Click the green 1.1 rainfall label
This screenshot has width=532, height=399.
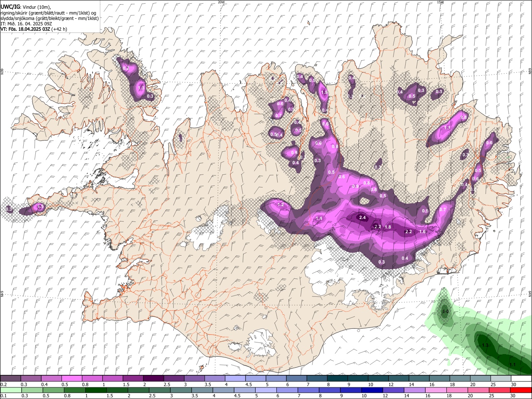point(512,365)
